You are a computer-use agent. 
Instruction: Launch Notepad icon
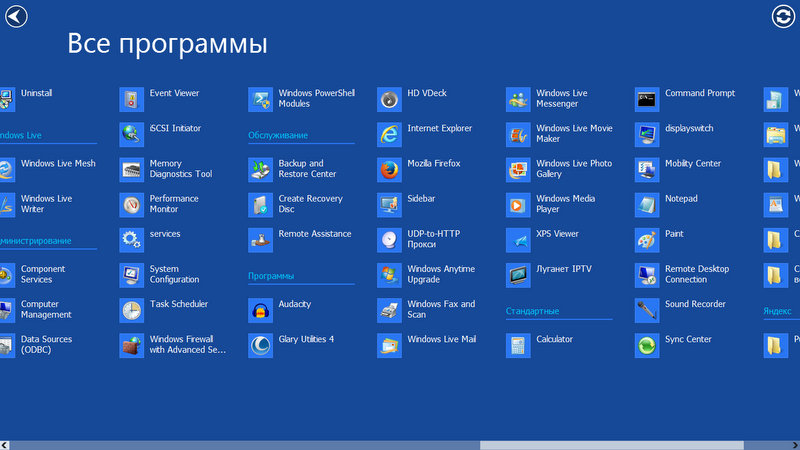tap(647, 205)
